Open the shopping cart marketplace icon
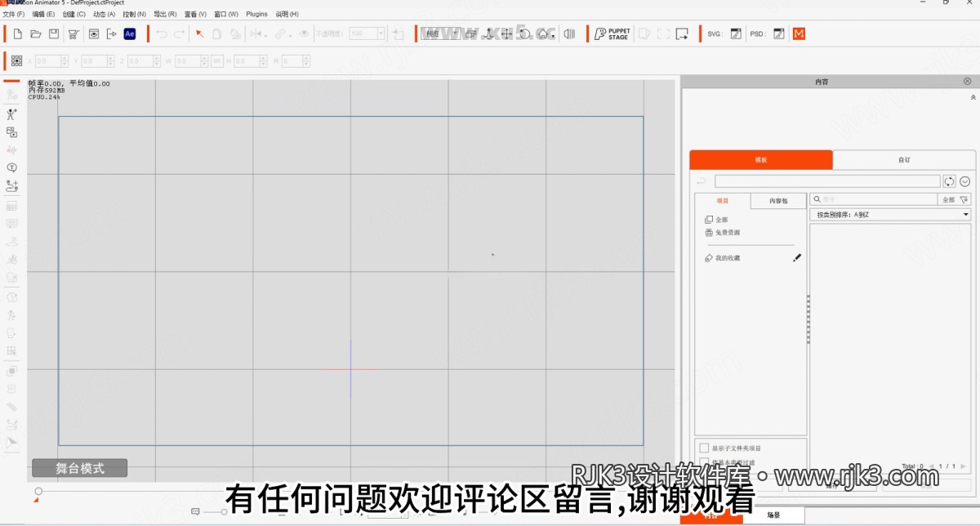Image resolution: width=980 pixels, height=526 pixels. coord(74,34)
